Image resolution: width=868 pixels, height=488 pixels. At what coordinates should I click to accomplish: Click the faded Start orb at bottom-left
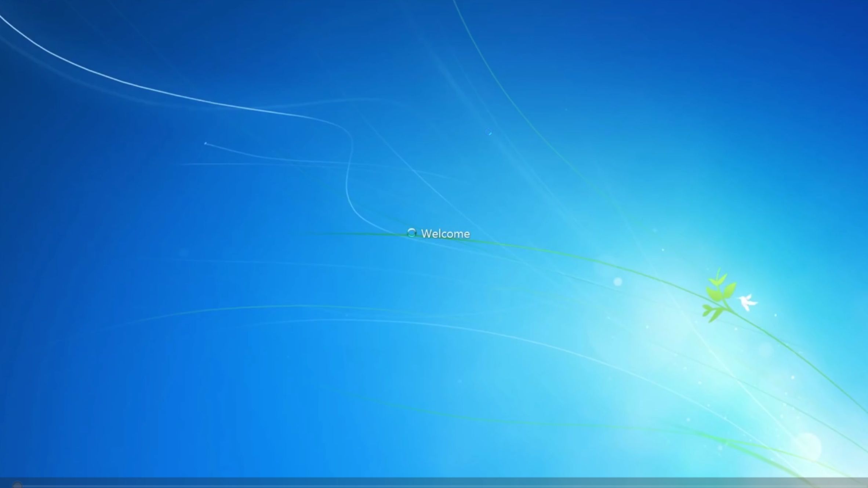pyautogui.click(x=17, y=485)
